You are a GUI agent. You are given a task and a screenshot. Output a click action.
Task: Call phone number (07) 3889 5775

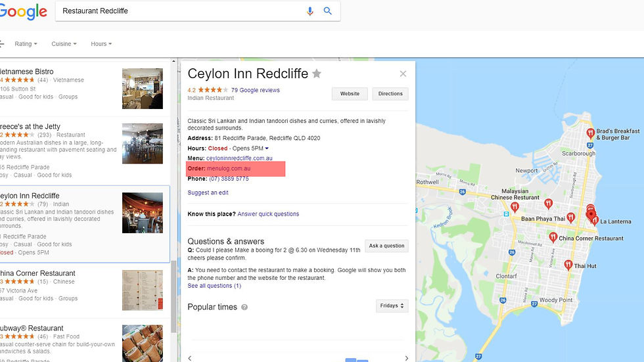pyautogui.click(x=229, y=179)
